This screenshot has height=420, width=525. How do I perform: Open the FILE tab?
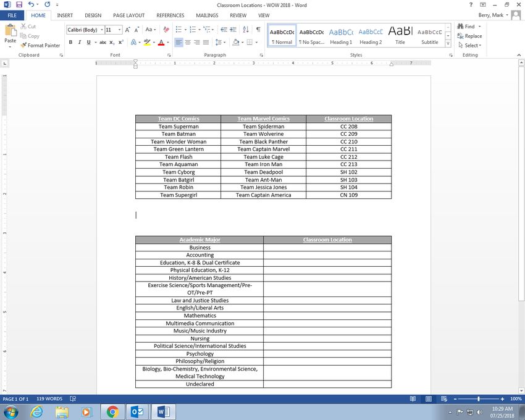coord(12,15)
